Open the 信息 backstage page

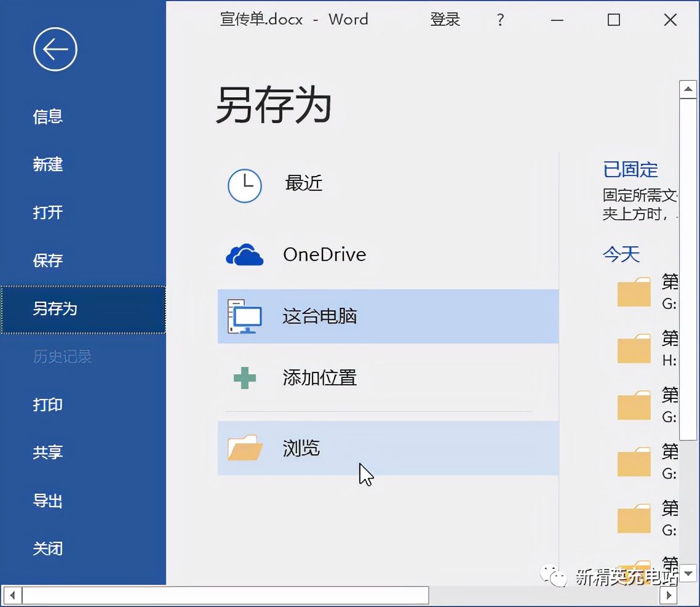47,116
